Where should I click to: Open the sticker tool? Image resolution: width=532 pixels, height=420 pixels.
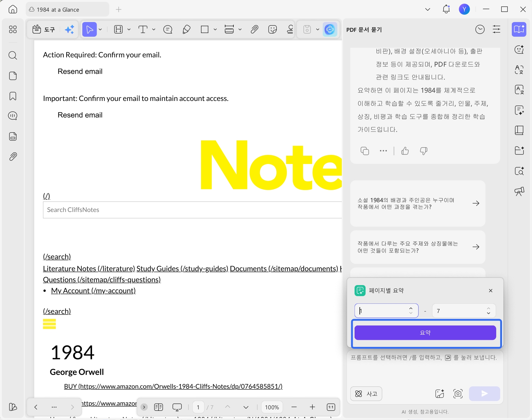pyautogui.click(x=272, y=29)
